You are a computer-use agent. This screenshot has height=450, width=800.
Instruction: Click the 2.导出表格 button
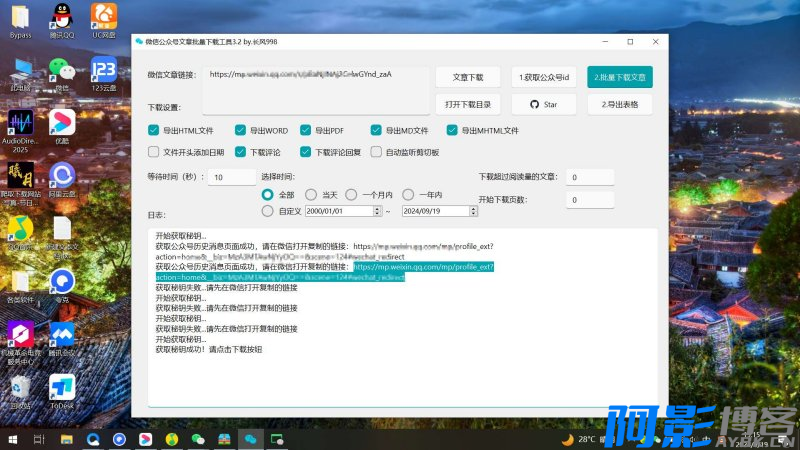coord(620,104)
